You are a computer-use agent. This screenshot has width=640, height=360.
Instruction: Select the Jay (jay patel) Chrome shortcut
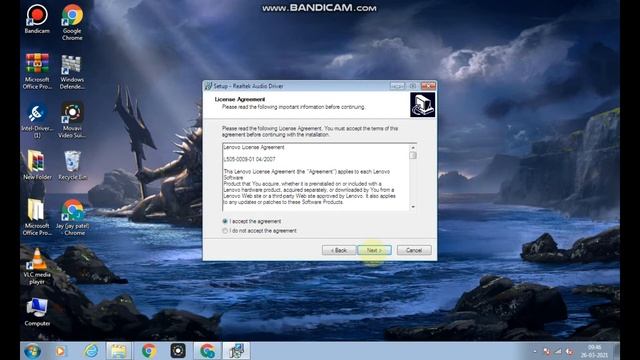point(73,217)
